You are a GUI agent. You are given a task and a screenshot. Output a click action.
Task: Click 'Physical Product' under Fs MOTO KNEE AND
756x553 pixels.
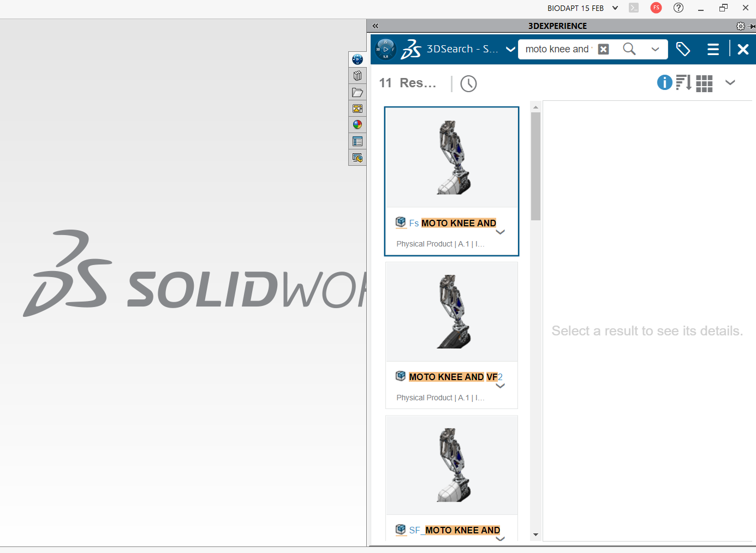pos(424,244)
